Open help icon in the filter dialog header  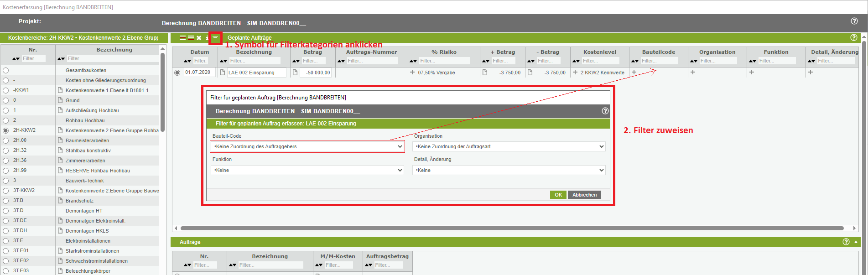(x=605, y=111)
